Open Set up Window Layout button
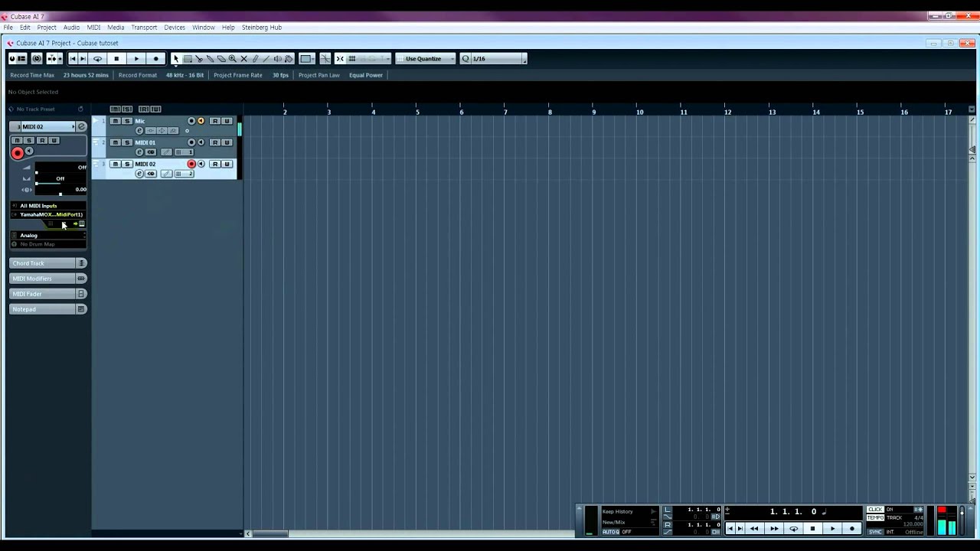This screenshot has width=980, height=551. pyautogui.click(x=21, y=58)
